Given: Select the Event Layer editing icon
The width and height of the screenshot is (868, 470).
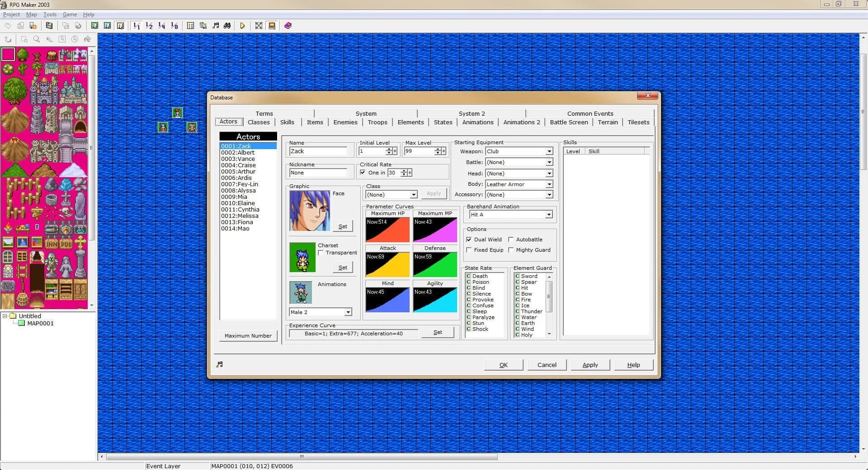Looking at the screenshot, I should click(x=120, y=26).
